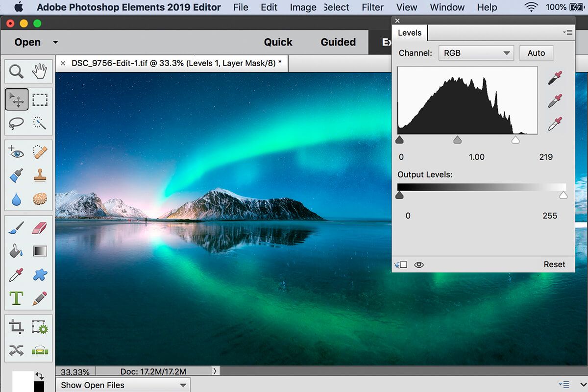Viewport: 588px width, 392px height.
Task: Open the Open button dropdown arrow
Action: coord(55,42)
